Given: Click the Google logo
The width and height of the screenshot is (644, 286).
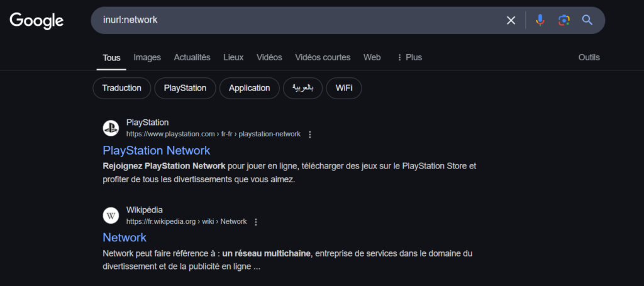Looking at the screenshot, I should tap(36, 21).
